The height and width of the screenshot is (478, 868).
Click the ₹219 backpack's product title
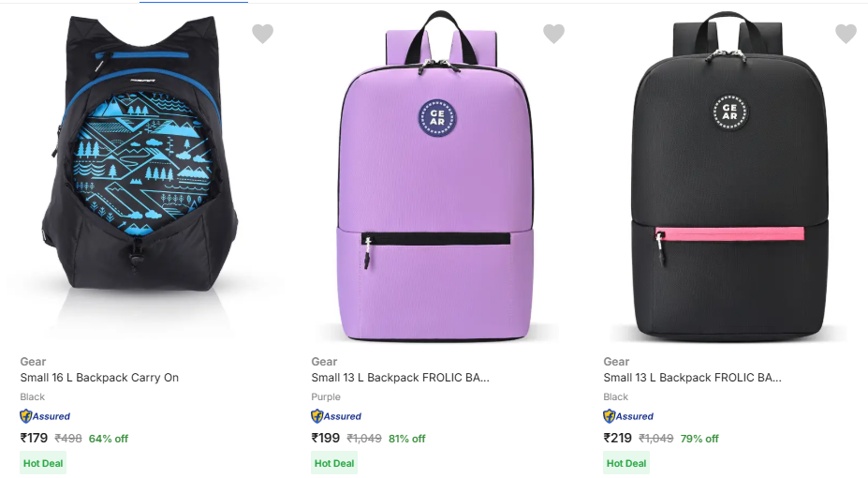[692, 378]
